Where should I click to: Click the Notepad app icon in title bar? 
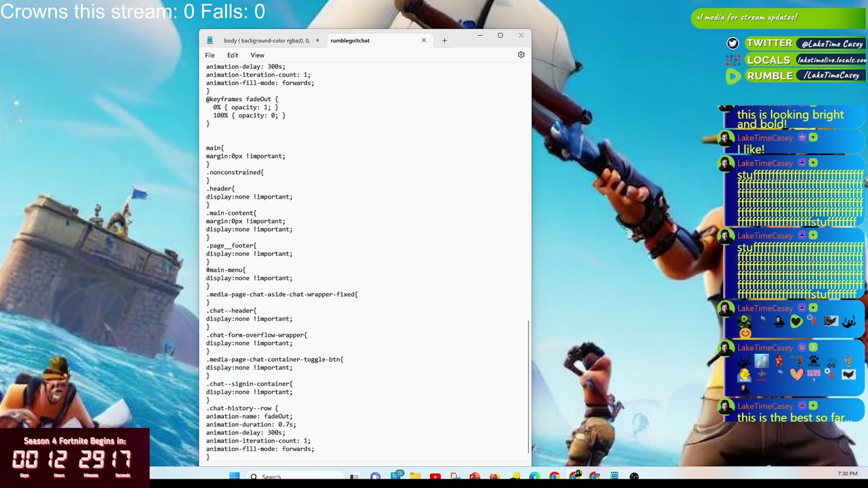(x=210, y=40)
